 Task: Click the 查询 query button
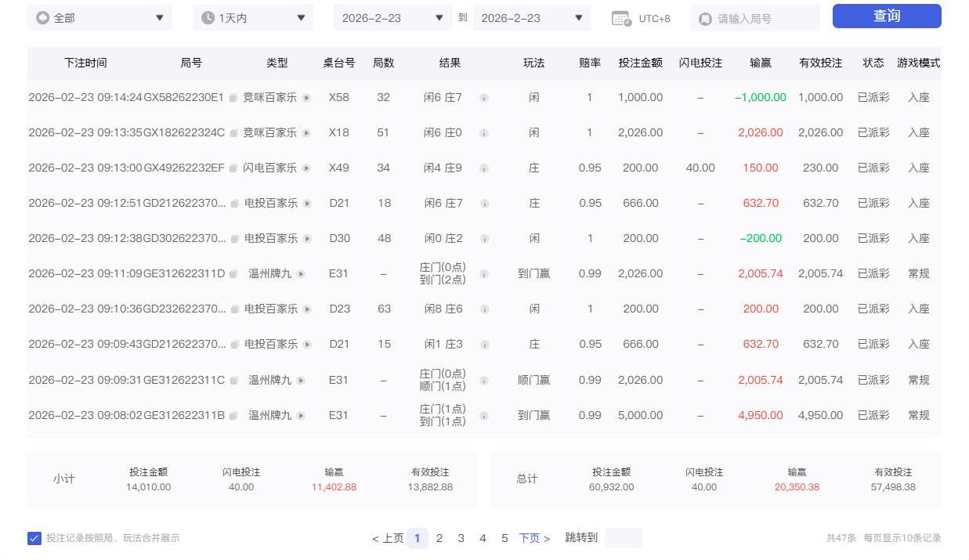886,16
